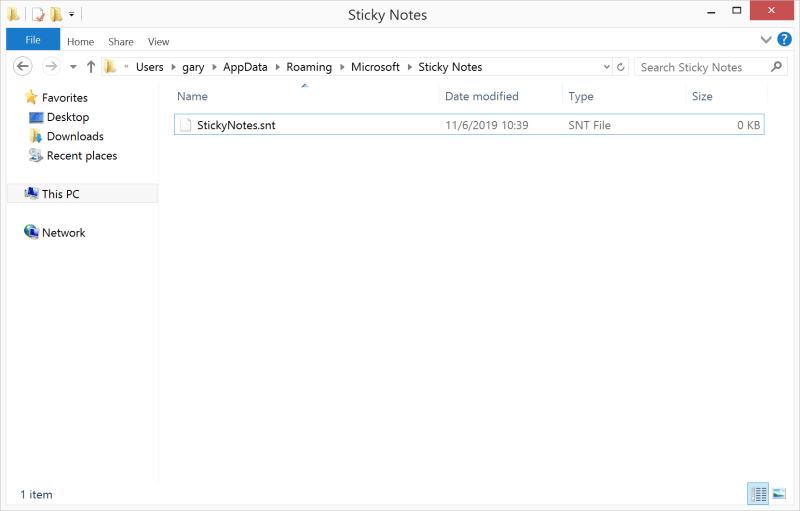Select Network in the navigation pane
Image resolution: width=800 pixels, height=511 pixels.
(63, 233)
